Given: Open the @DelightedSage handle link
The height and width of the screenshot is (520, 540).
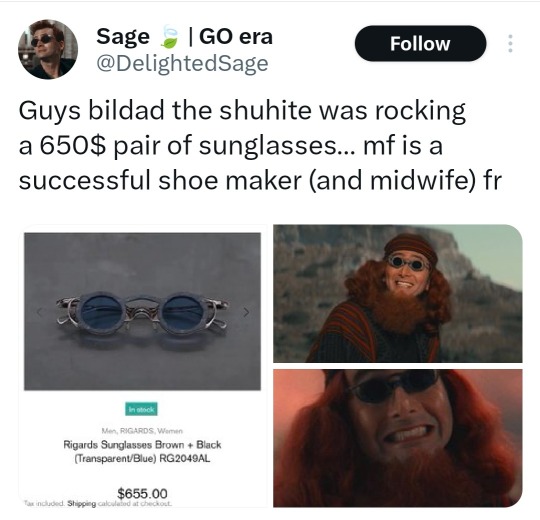Looking at the screenshot, I should point(182,64).
